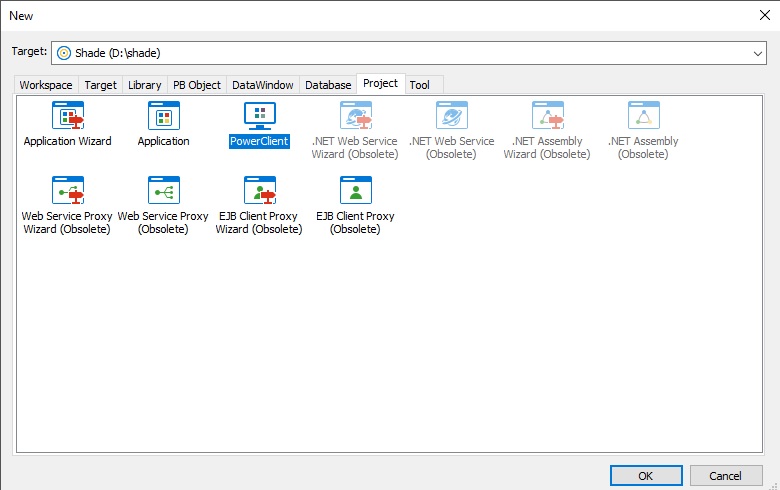Click the "Application Wizard" label text
This screenshot has height=490, width=780.
tap(68, 141)
